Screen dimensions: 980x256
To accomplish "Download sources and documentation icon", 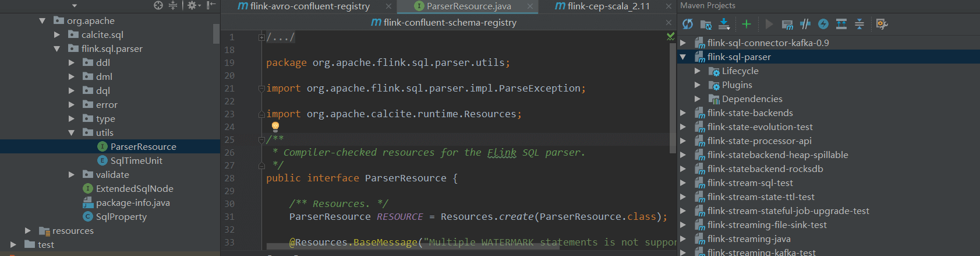I will (724, 24).
